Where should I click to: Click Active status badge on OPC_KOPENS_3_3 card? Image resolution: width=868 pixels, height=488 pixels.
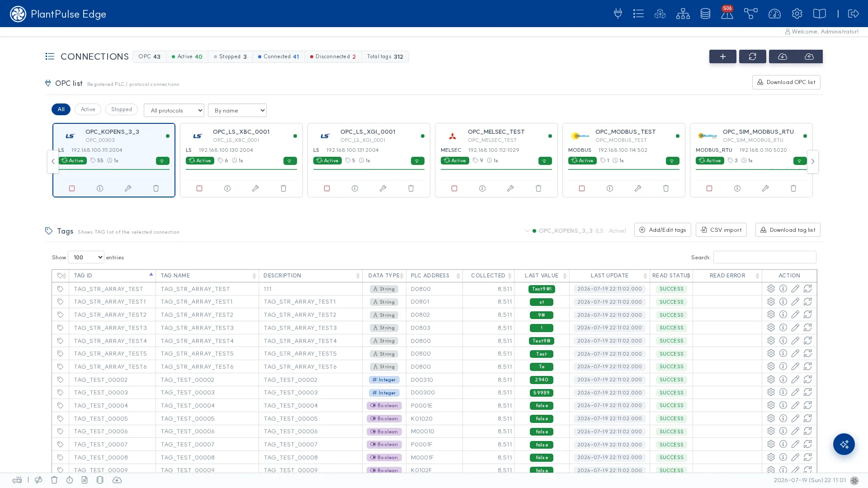(x=72, y=160)
